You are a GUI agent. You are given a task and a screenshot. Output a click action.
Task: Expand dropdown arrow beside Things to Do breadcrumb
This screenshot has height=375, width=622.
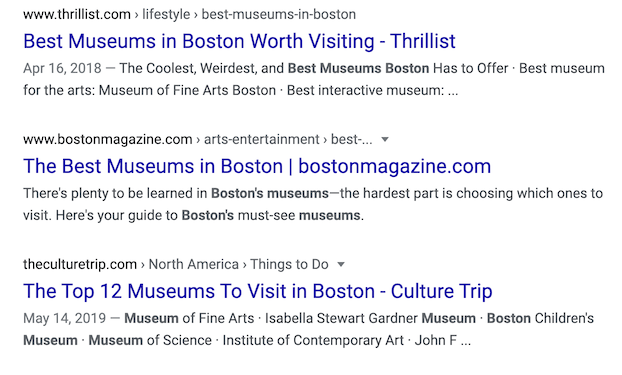click(x=341, y=265)
